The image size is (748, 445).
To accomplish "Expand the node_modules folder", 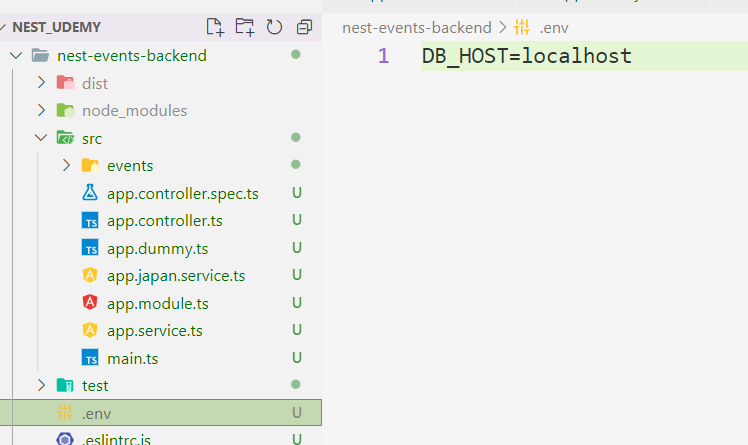I will click(41, 110).
